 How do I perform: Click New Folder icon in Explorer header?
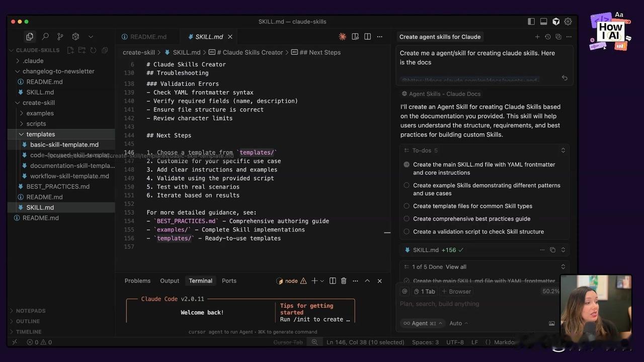[x=82, y=50]
